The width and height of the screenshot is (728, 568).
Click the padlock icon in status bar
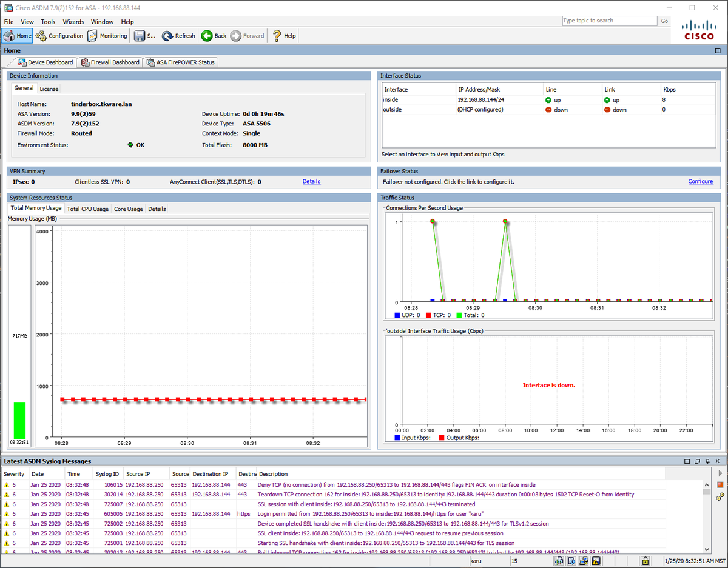(646, 561)
